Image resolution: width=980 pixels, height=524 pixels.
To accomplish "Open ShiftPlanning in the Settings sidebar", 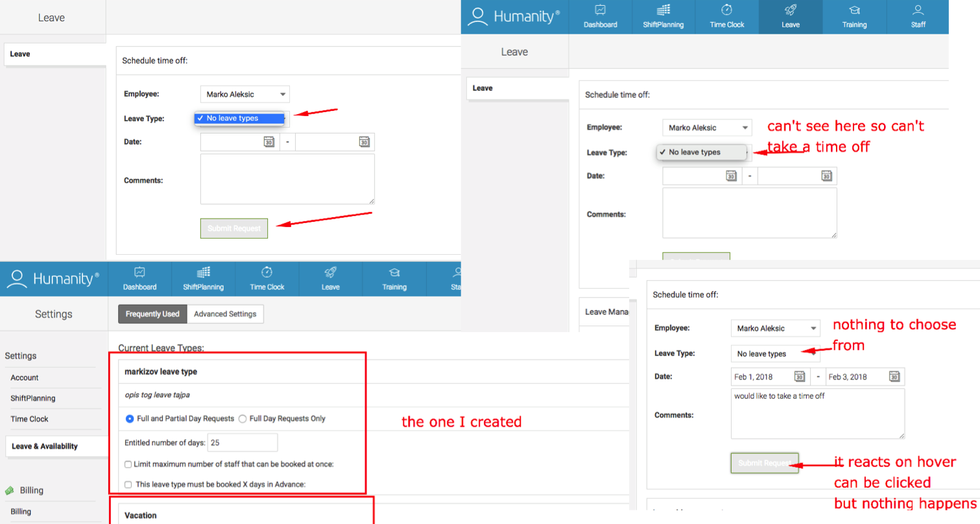I will pos(33,398).
